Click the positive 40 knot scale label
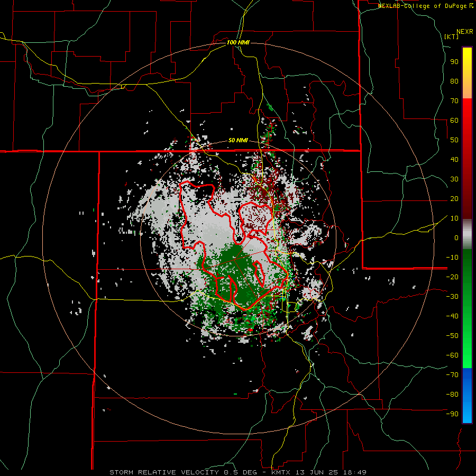Viewport: 476px width, 476px height. tap(454, 159)
